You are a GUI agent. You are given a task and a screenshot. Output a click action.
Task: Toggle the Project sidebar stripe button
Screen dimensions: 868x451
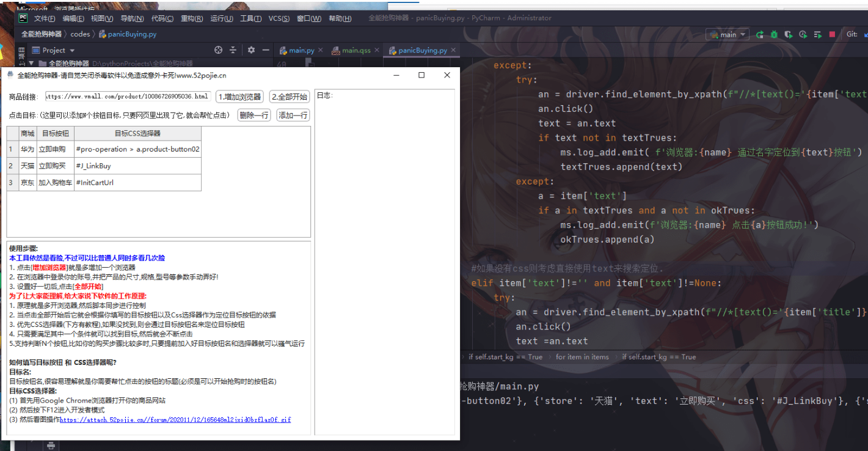point(22,55)
